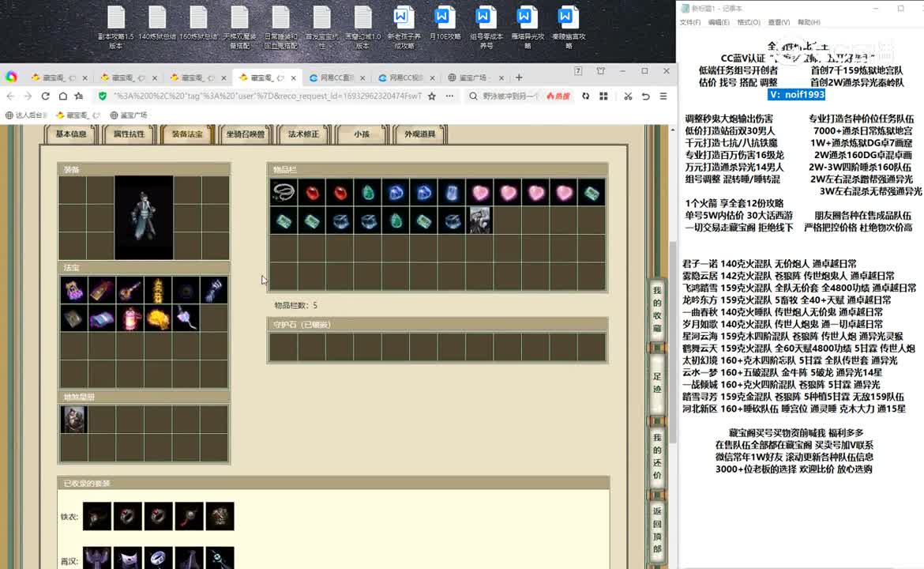Click the scissors screenshot tool

(x=628, y=96)
